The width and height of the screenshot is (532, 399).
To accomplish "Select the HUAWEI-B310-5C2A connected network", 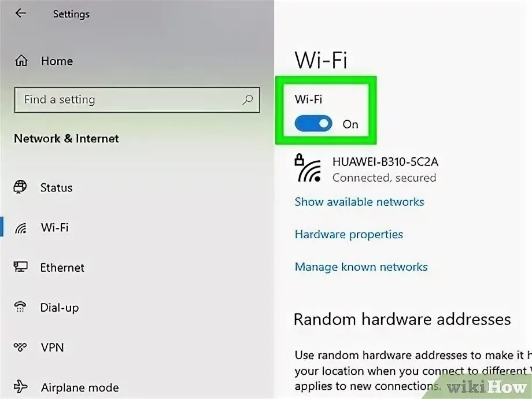I will pyautogui.click(x=367, y=169).
